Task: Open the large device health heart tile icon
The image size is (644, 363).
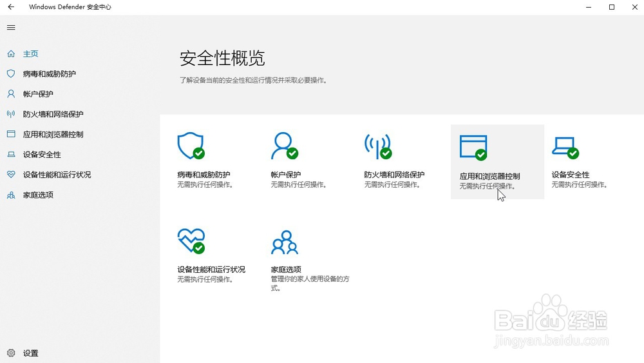Action: point(191,241)
